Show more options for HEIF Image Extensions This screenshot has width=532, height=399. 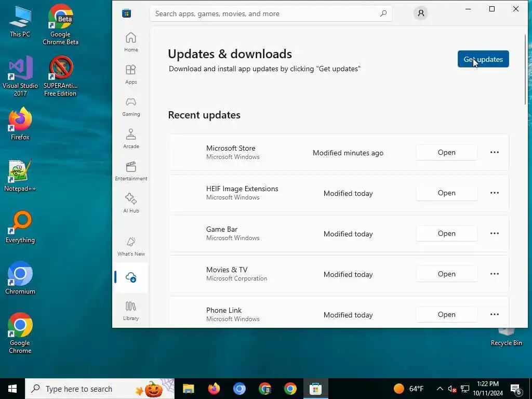495,193
